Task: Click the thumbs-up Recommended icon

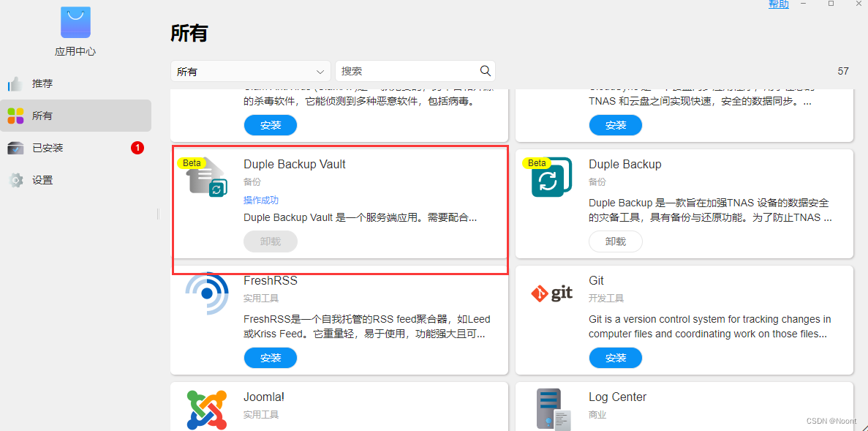Action: pos(15,83)
